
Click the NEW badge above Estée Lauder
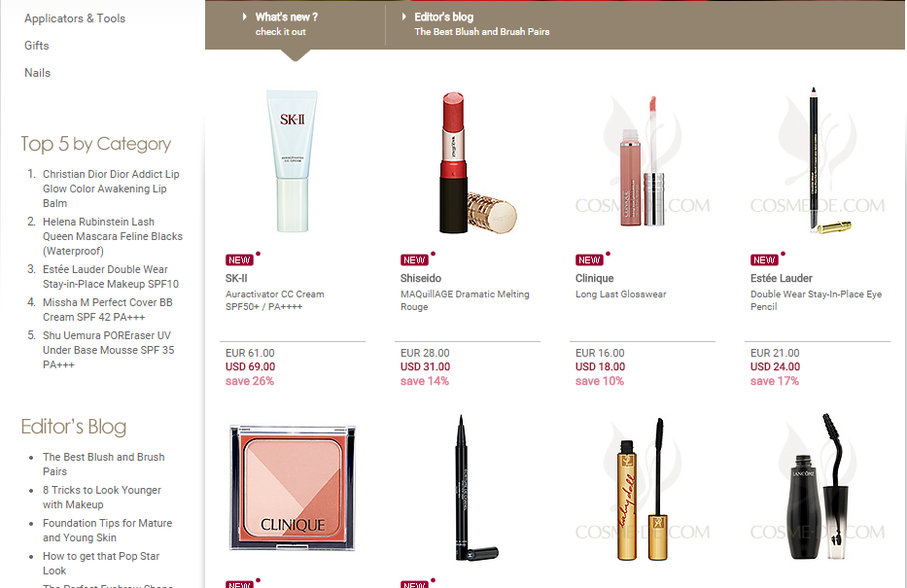764,260
